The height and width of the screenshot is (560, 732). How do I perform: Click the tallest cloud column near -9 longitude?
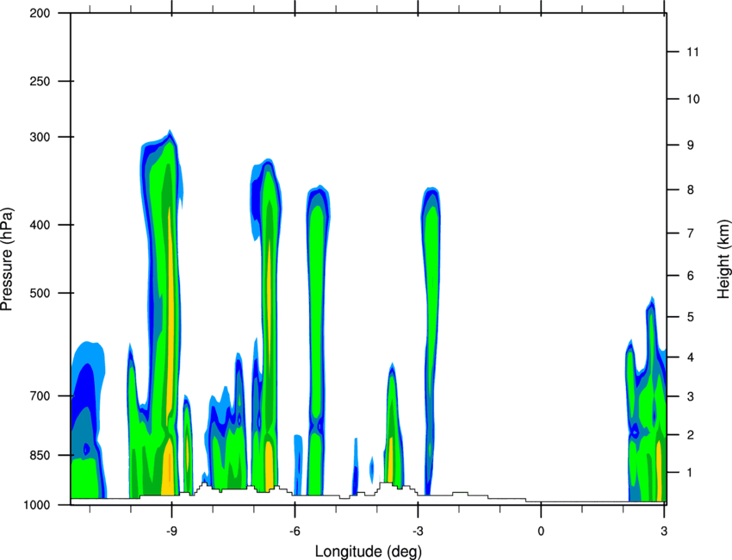[x=164, y=313]
